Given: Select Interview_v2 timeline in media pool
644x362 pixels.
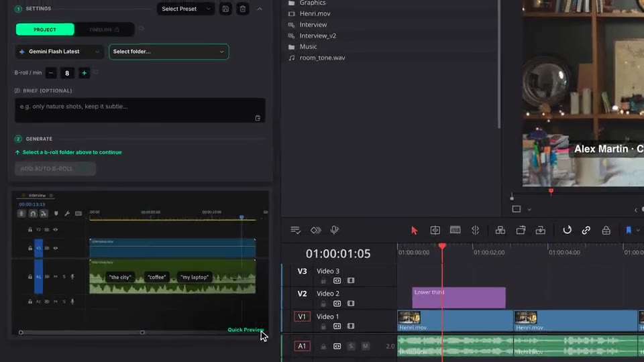Looking at the screenshot, I should tap(317, 36).
